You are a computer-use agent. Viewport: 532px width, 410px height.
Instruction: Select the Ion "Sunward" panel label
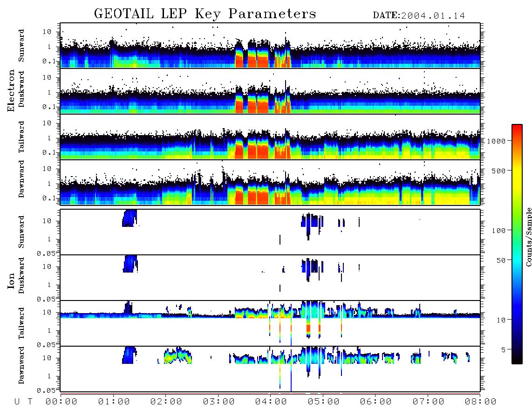point(21,232)
